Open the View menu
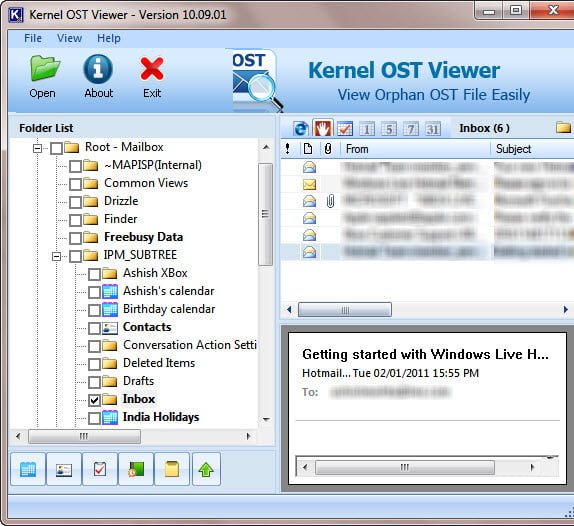 pyautogui.click(x=69, y=38)
